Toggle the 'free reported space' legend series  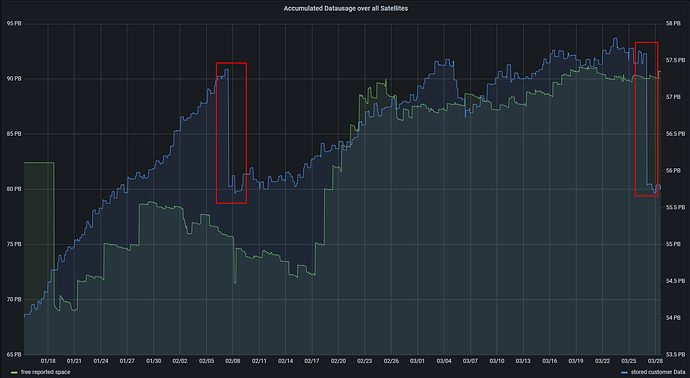[x=45, y=372]
